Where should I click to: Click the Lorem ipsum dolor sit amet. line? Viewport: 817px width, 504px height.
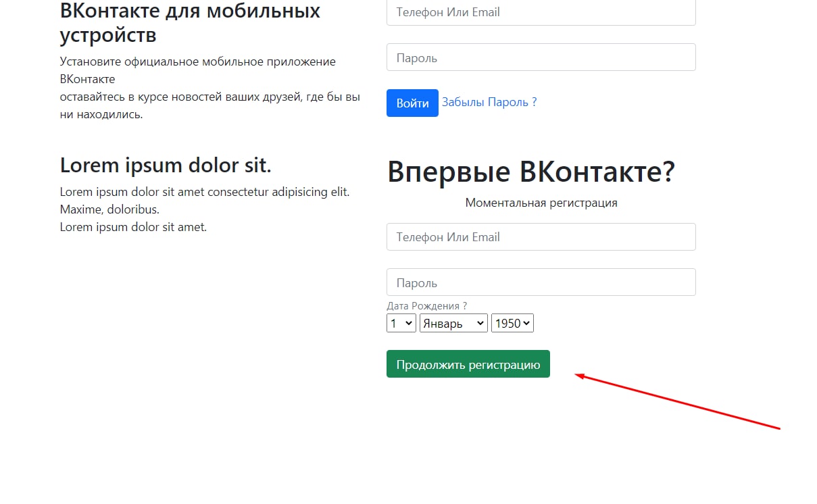coord(133,227)
